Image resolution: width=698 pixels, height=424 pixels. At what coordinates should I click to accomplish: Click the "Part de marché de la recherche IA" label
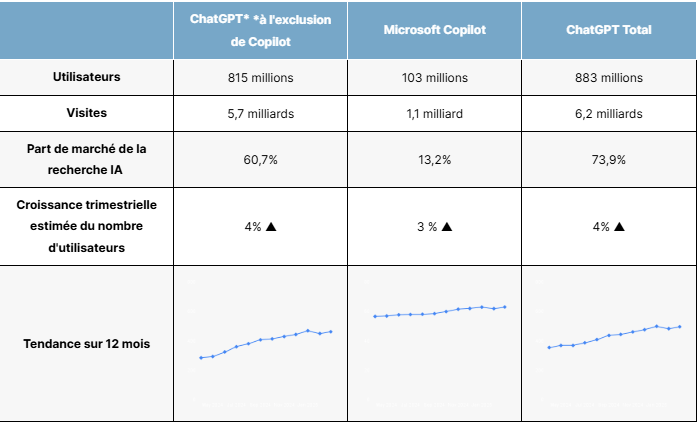[x=86, y=158]
